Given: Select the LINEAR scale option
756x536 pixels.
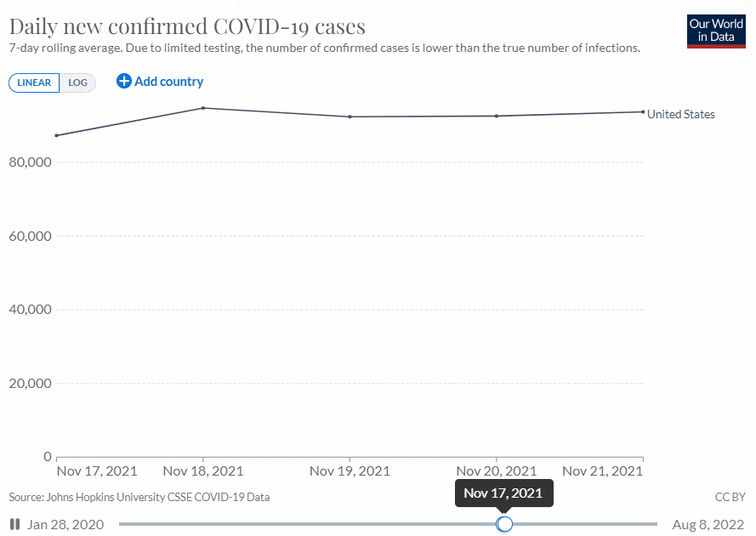Looking at the screenshot, I should [34, 83].
